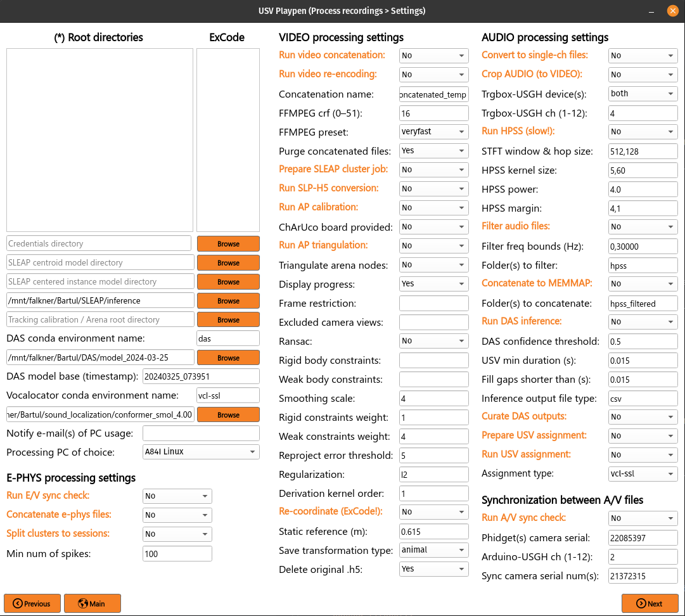This screenshot has height=616, width=685.
Task: Open Concatenate e-phys files dropdown
Action: coord(177,515)
